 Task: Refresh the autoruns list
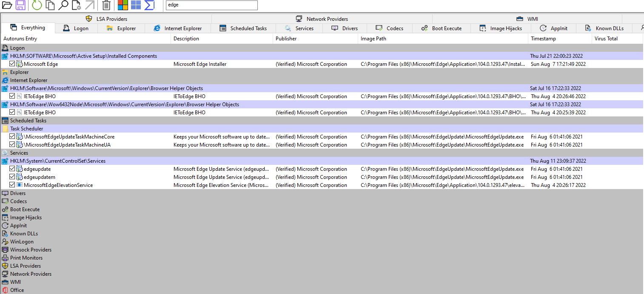[x=37, y=5]
